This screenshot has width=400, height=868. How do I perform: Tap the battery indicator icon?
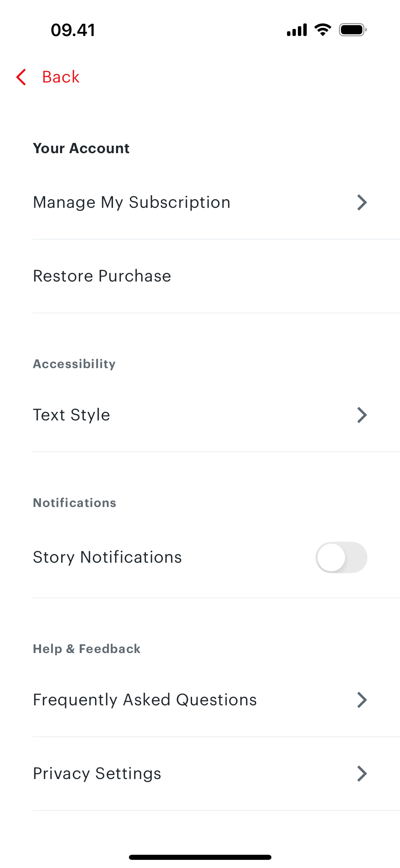click(353, 30)
